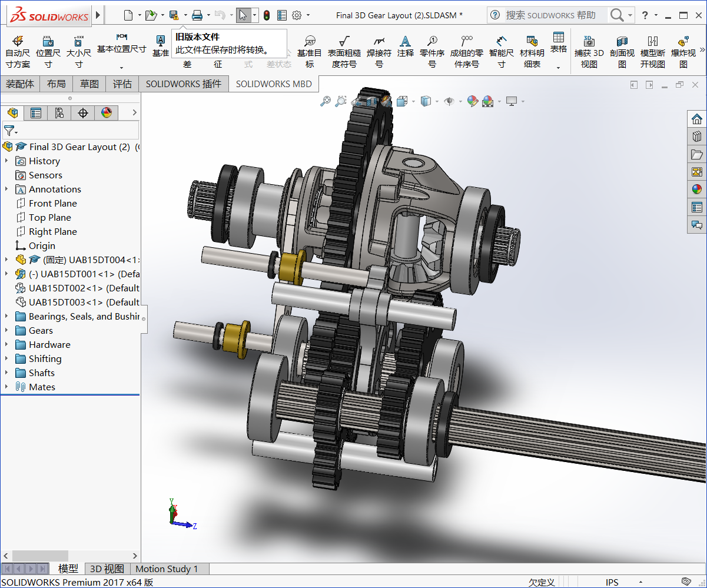Image resolution: width=707 pixels, height=588 pixels.
Task: Open the 评估 ribbon tab
Action: [122, 84]
